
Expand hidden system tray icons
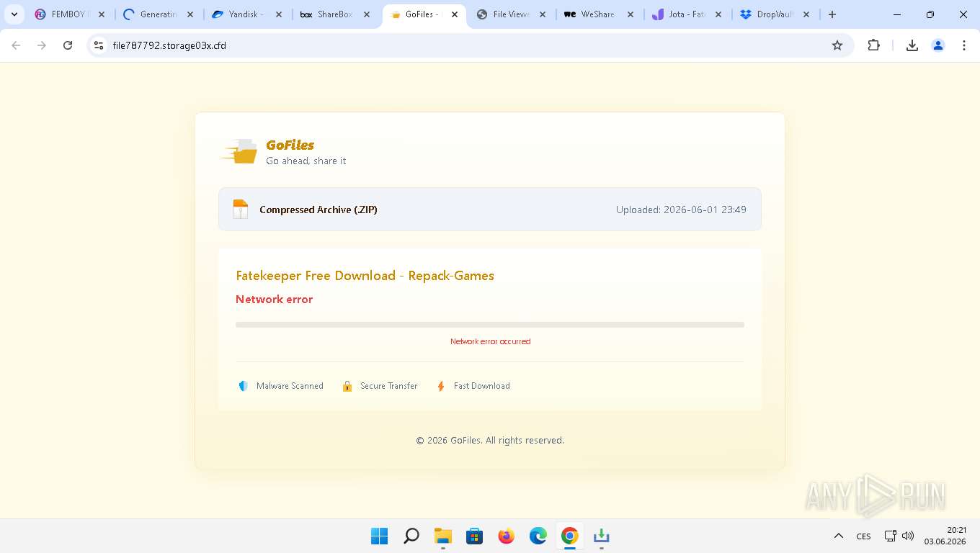point(838,536)
